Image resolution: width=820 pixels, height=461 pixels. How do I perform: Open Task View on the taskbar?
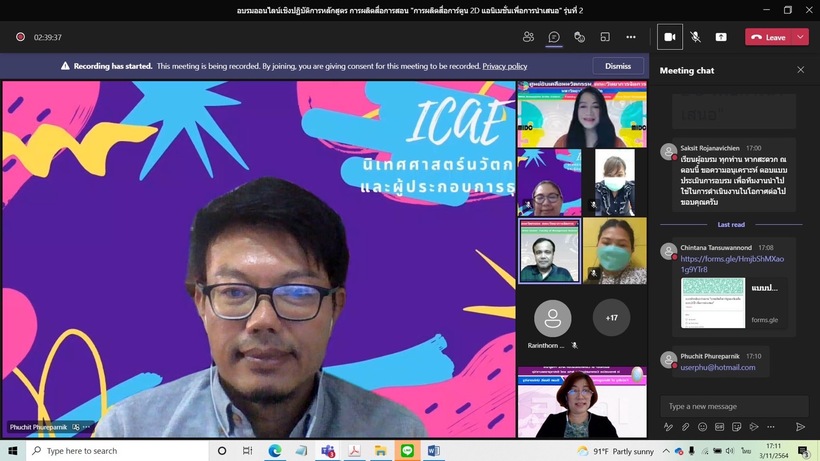[x=247, y=451]
